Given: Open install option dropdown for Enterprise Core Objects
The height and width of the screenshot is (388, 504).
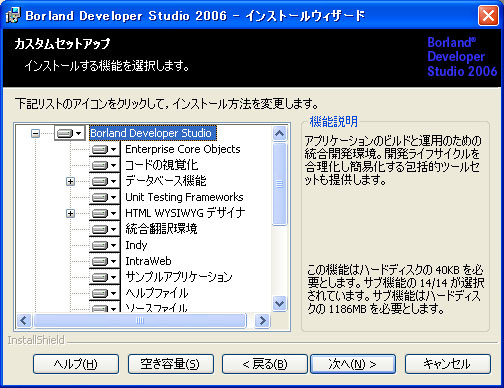Looking at the screenshot, I should point(105,149).
